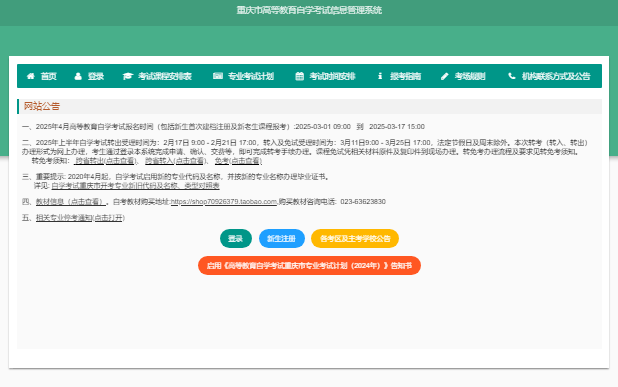Open the shop70926379.taobao.com link
This screenshot has height=387, width=618.
pyautogui.click(x=224, y=202)
